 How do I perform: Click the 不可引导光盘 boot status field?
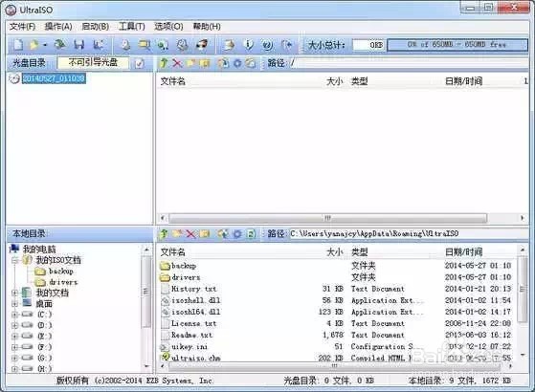point(93,62)
